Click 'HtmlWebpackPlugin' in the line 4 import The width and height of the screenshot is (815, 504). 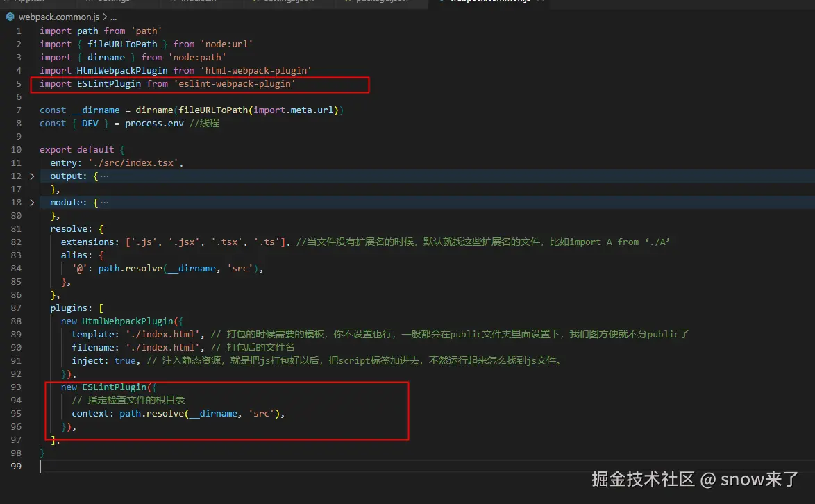pyautogui.click(x=122, y=70)
